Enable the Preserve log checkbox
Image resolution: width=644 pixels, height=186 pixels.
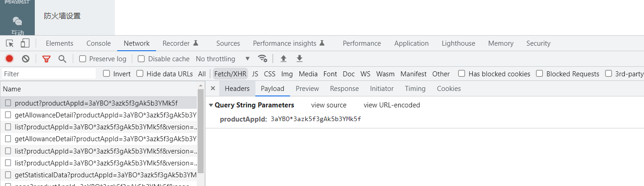(x=83, y=58)
